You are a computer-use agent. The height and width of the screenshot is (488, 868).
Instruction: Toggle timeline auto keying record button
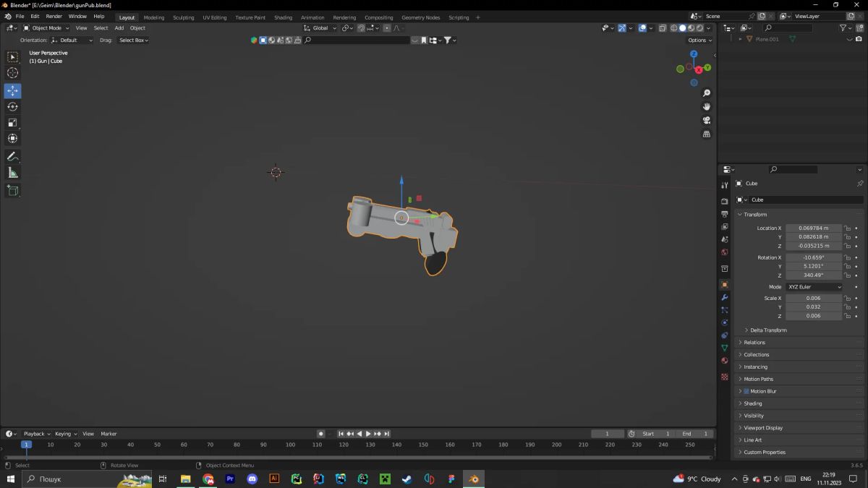pos(320,434)
